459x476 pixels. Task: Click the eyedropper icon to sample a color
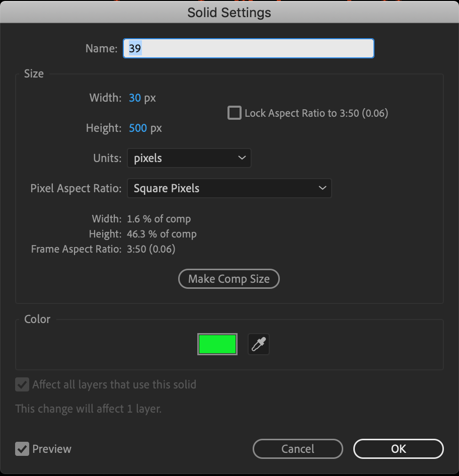click(258, 344)
